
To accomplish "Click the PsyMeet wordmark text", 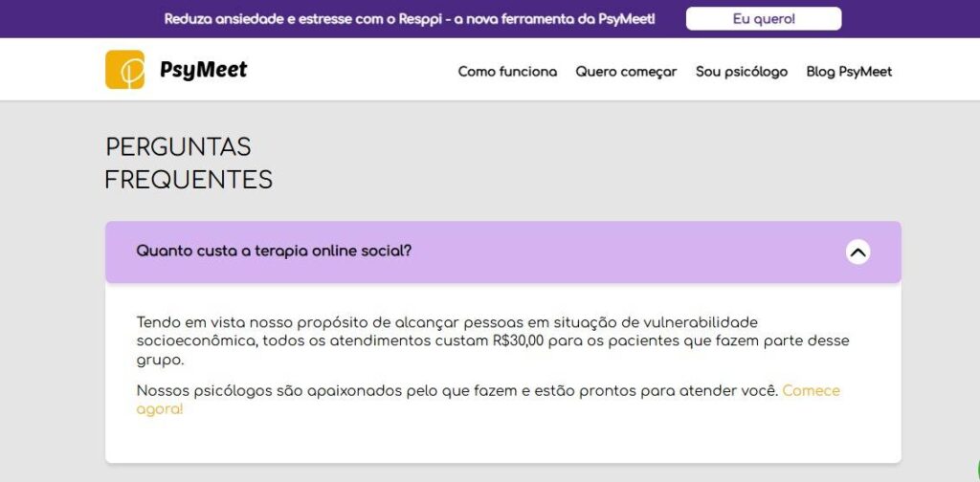I will 203,70.
